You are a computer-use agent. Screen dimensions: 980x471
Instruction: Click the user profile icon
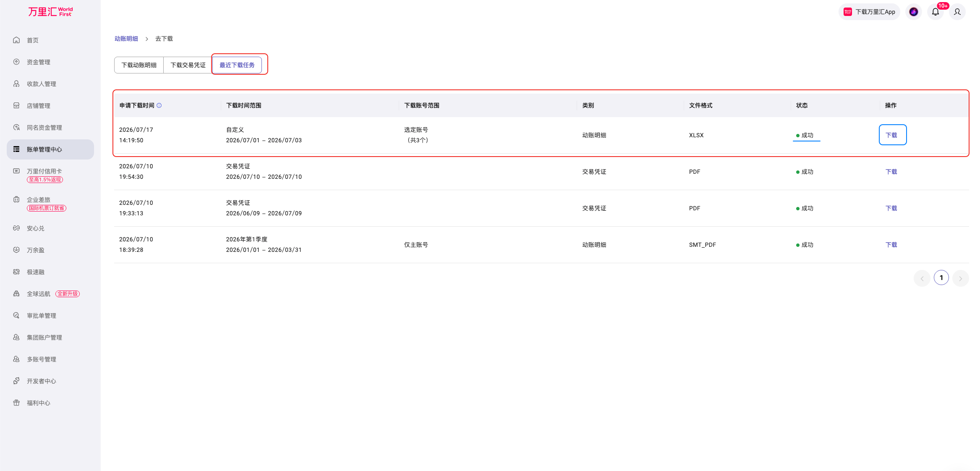(x=957, y=12)
